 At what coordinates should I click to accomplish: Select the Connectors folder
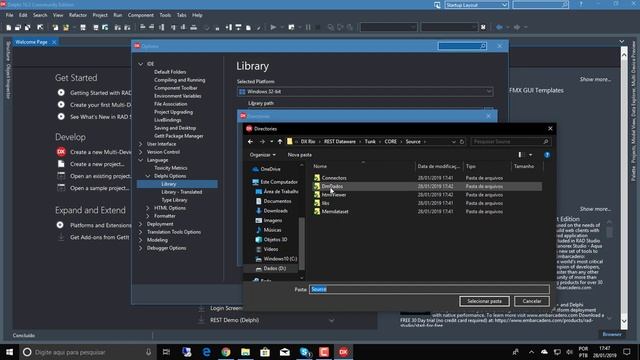pyautogui.click(x=334, y=178)
